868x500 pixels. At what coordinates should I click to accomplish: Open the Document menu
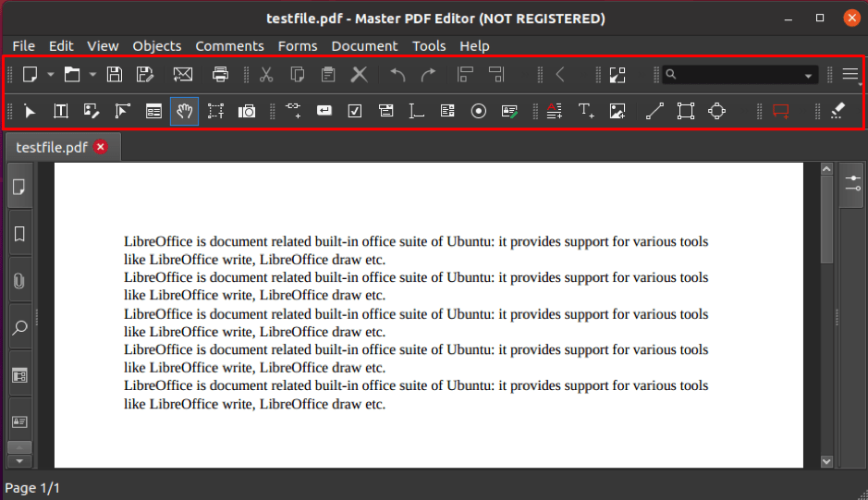[x=364, y=46]
